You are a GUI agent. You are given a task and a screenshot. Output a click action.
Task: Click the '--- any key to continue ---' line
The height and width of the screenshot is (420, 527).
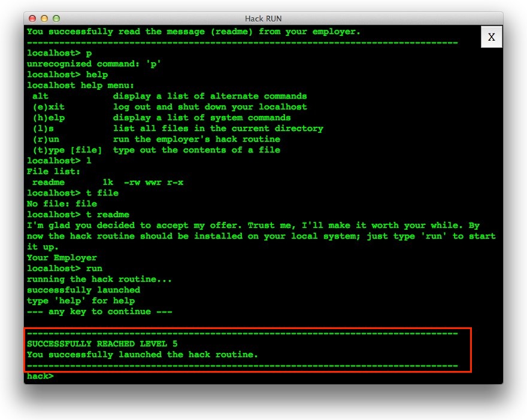click(x=99, y=311)
